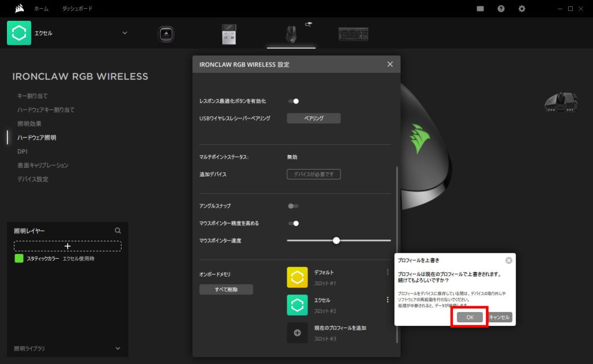The height and width of the screenshot is (364, 593).
Task: Select the スタティックカラー エクセル使用時 layer
Action: tap(68, 259)
